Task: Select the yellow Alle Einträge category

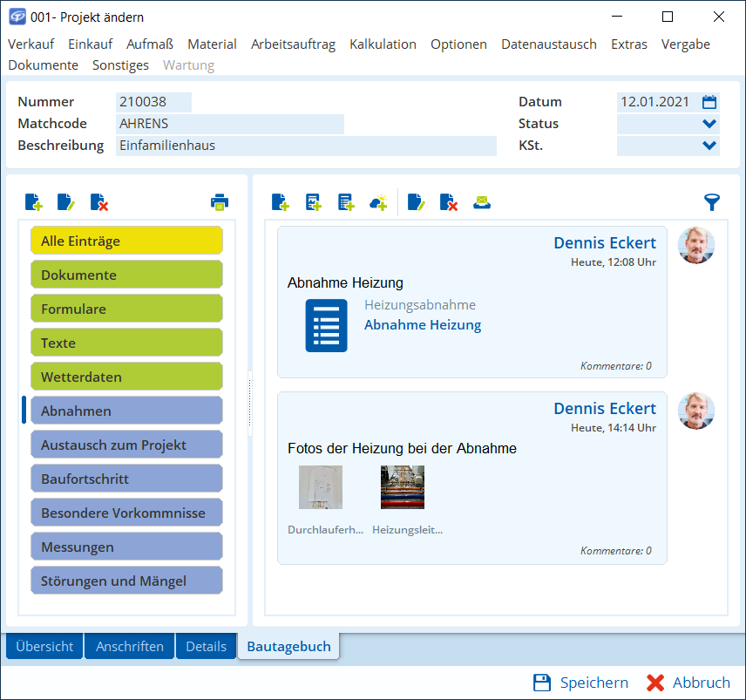Action: pos(126,241)
